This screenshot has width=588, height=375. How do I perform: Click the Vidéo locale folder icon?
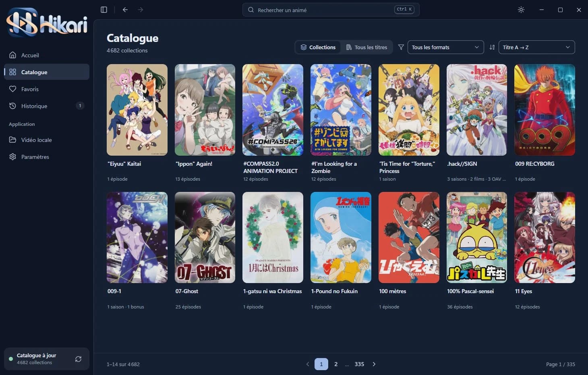click(13, 140)
